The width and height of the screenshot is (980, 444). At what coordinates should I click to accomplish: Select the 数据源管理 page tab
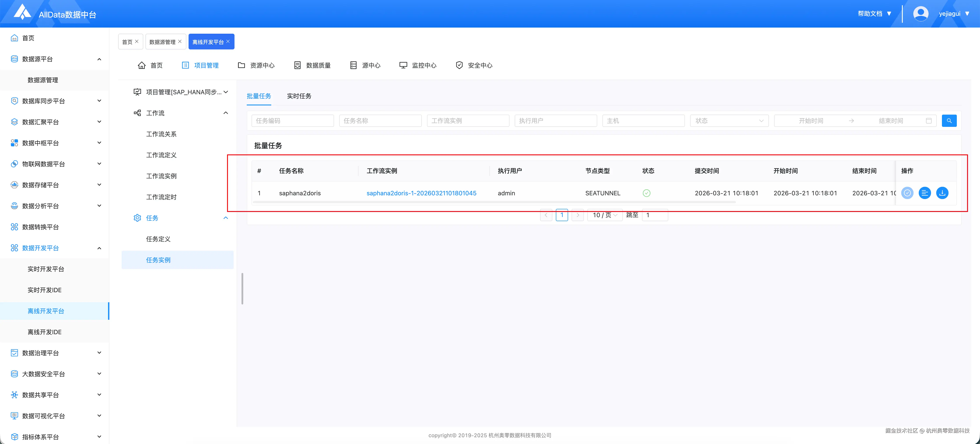(x=162, y=42)
